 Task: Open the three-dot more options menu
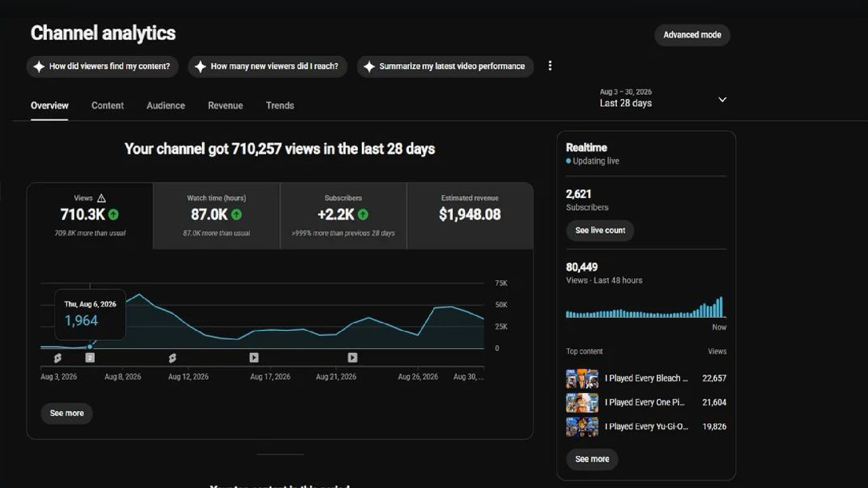pos(550,66)
